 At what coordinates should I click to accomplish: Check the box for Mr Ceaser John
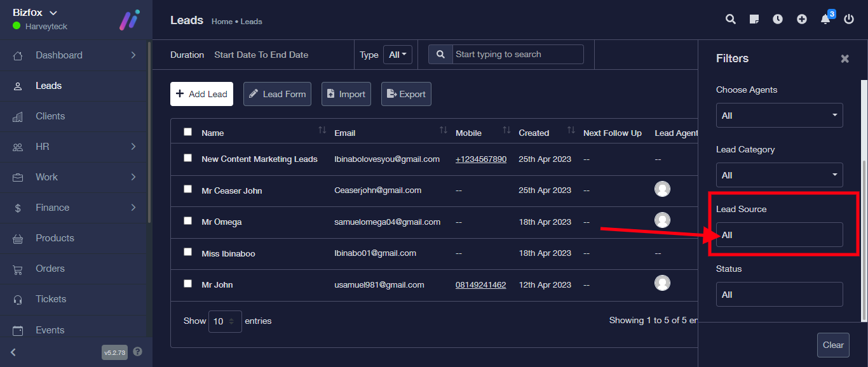point(187,189)
